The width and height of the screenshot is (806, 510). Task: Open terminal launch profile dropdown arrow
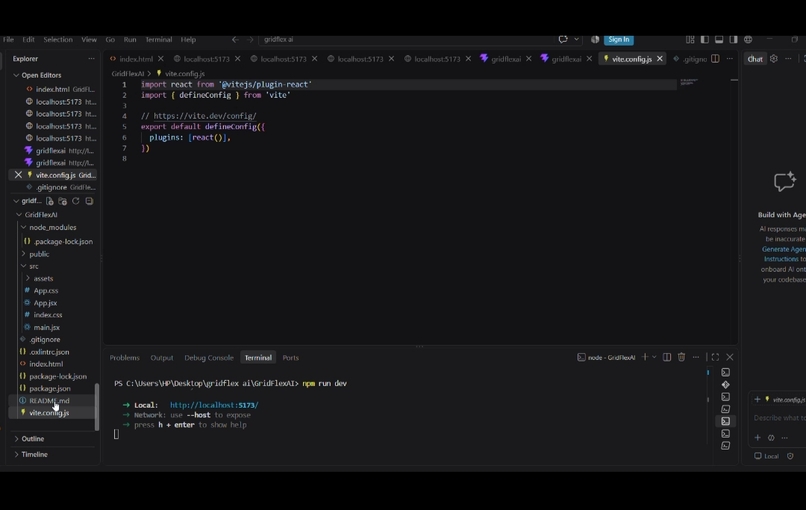[x=654, y=357]
